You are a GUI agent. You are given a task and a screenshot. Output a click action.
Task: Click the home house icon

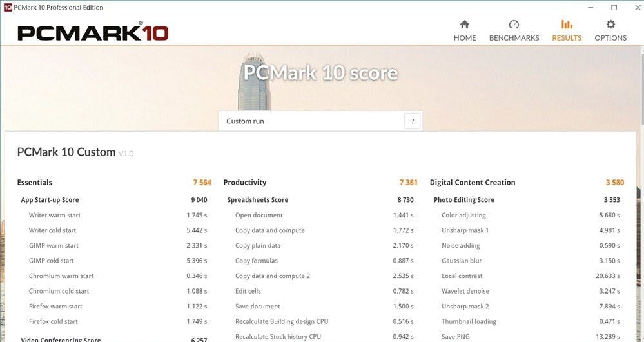(x=465, y=25)
